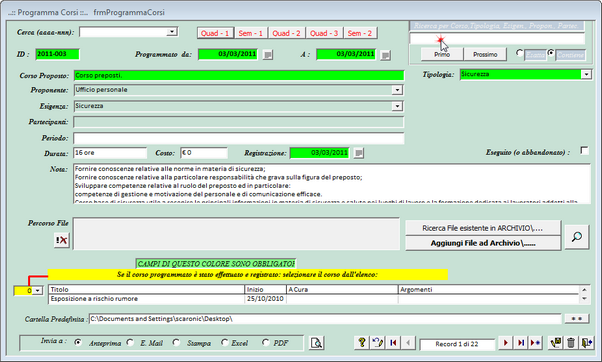Click the Partecipanti field
Viewport: 602px width, 362px height.
click(x=239, y=122)
